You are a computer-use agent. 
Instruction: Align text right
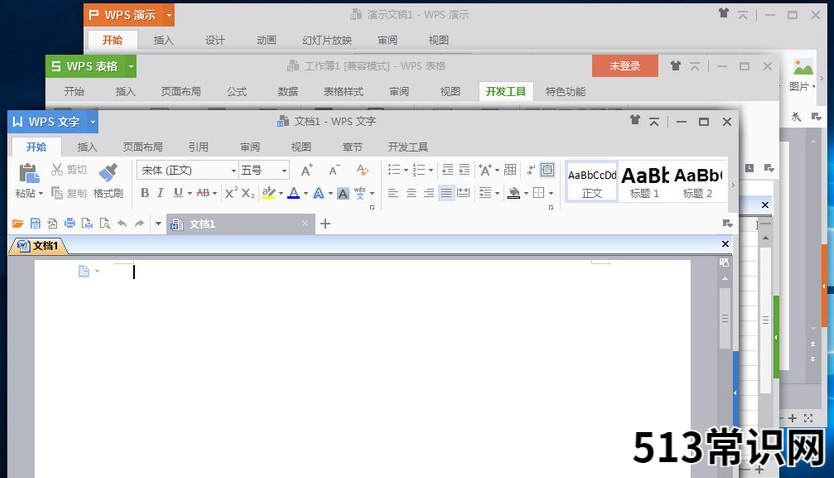pos(429,193)
